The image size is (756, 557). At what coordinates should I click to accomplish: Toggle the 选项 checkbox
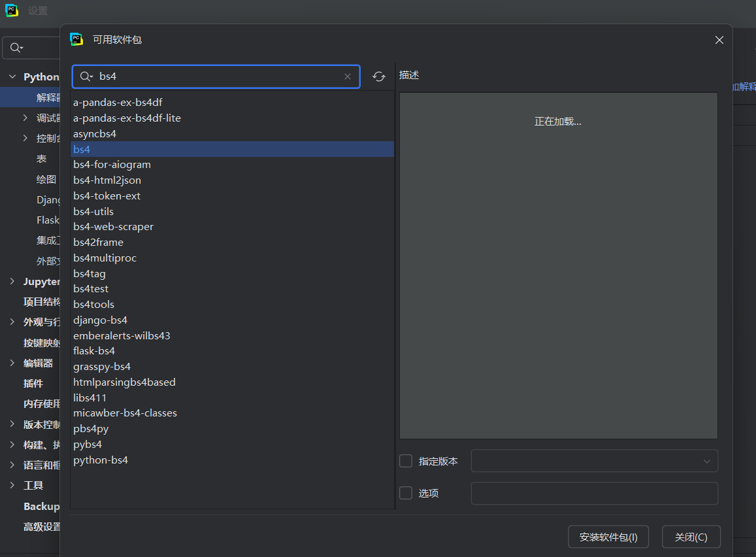coord(406,493)
